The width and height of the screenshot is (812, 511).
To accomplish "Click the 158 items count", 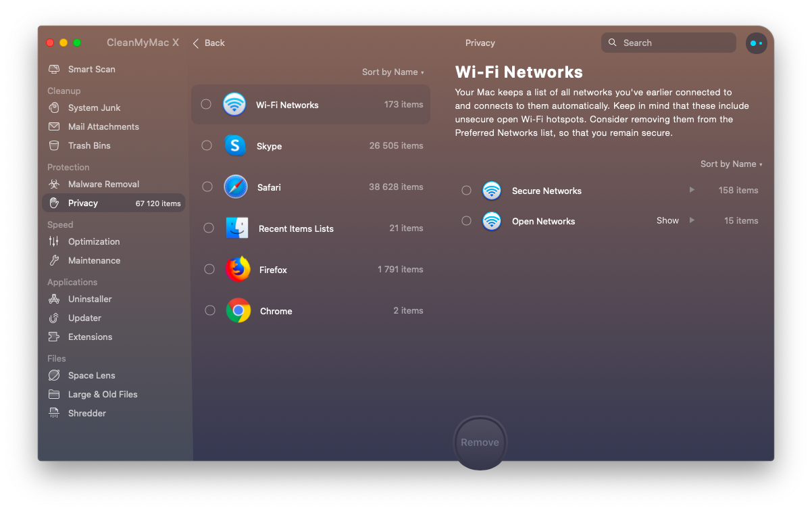I will (738, 190).
